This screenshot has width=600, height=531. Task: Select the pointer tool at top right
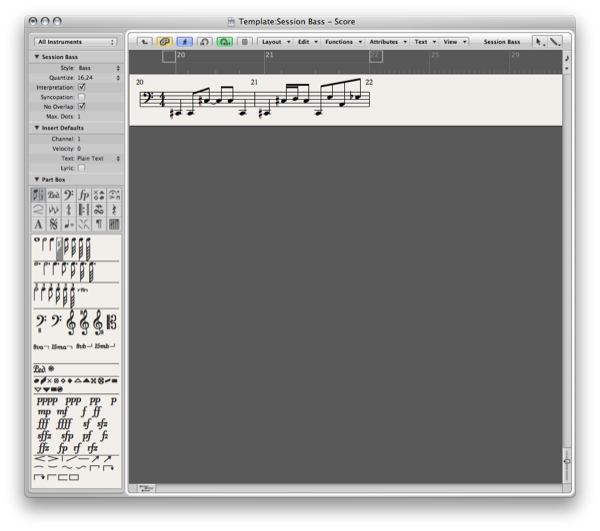(x=539, y=42)
